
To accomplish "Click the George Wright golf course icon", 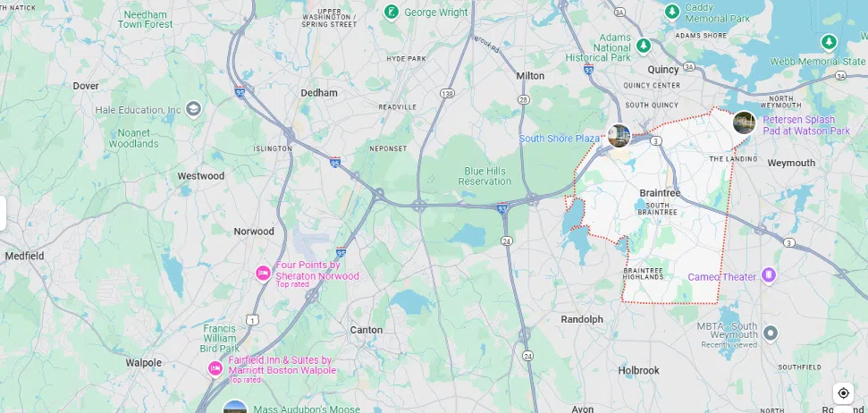I will pyautogui.click(x=392, y=13).
